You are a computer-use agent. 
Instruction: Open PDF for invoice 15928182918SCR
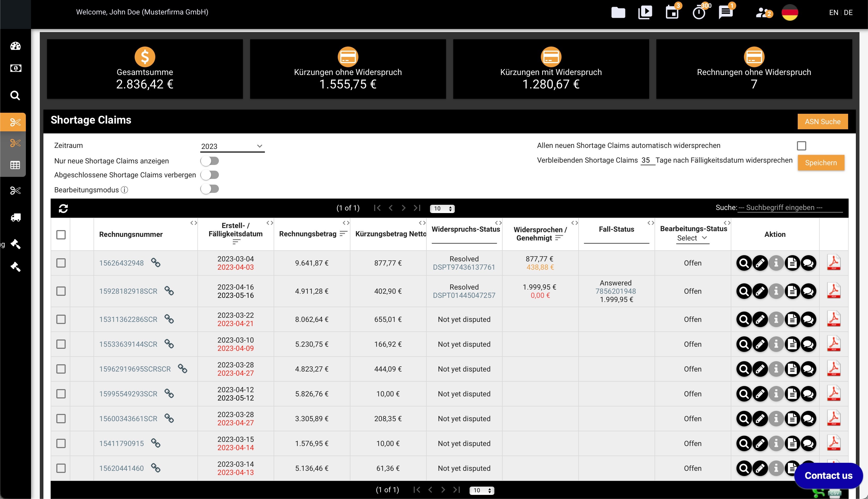833,291
